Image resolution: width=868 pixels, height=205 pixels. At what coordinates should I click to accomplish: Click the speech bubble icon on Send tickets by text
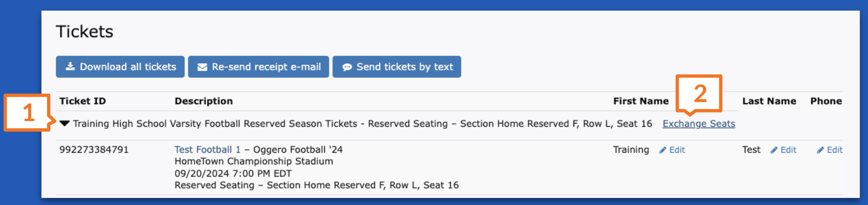coord(347,67)
